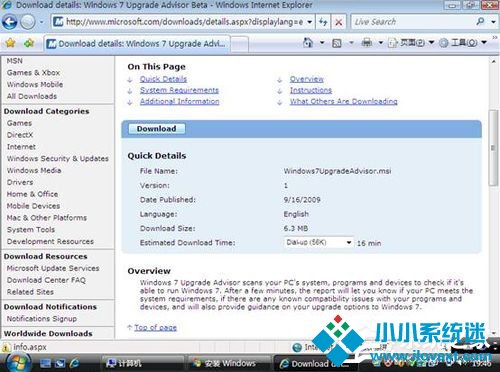Select the Download details browser tab
500x372 pixels.
[x=137, y=44]
